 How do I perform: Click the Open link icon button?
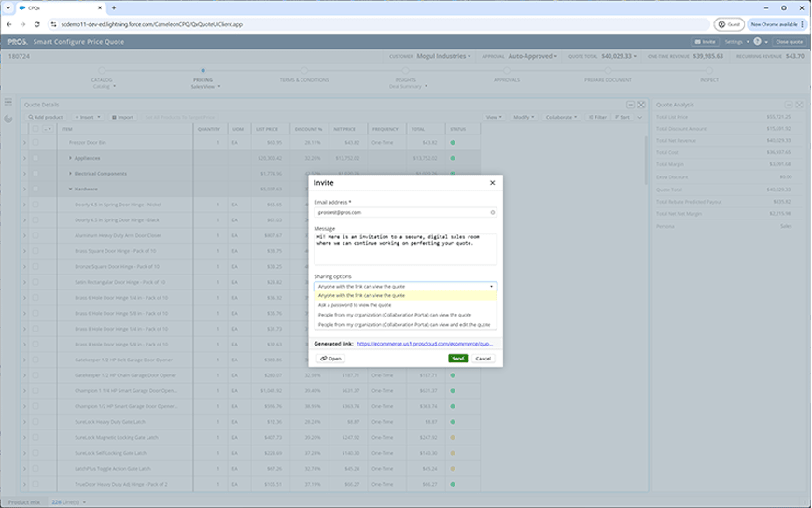pos(330,359)
